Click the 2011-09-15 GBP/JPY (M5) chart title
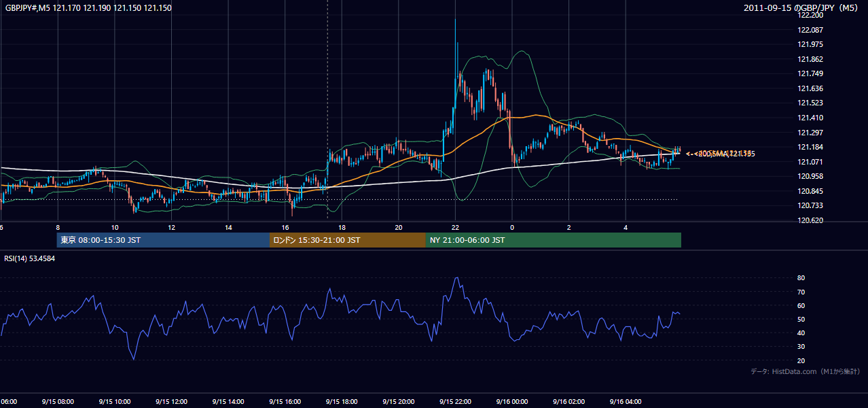The image size is (868, 408). (801, 8)
